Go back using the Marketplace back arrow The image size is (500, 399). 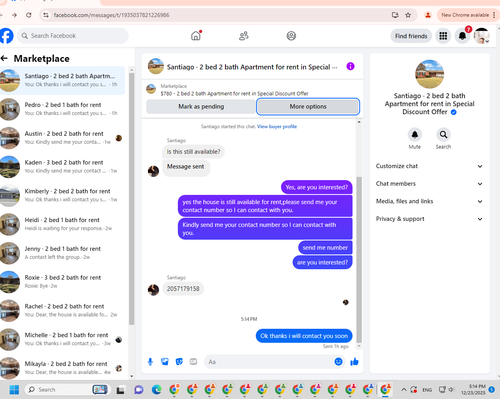[4, 59]
